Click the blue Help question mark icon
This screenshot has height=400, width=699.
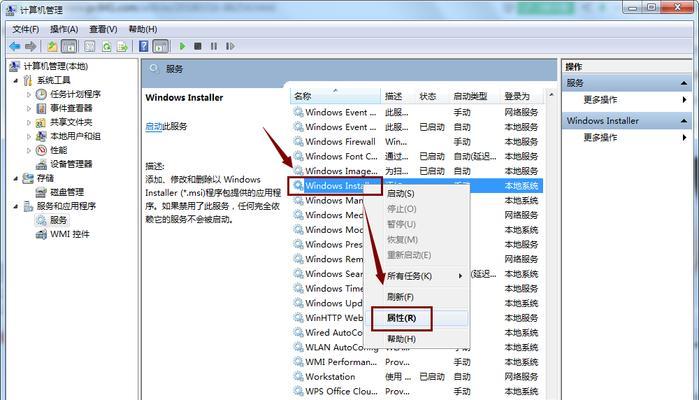coord(144,46)
